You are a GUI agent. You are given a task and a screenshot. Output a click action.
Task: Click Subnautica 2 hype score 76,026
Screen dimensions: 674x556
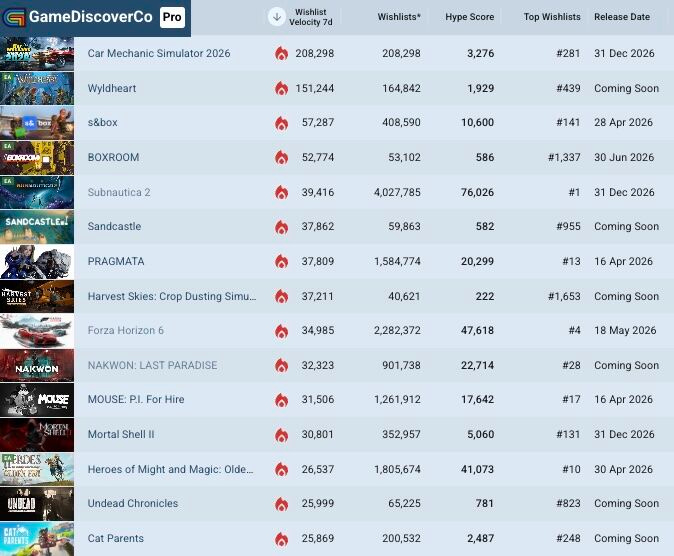tap(478, 192)
